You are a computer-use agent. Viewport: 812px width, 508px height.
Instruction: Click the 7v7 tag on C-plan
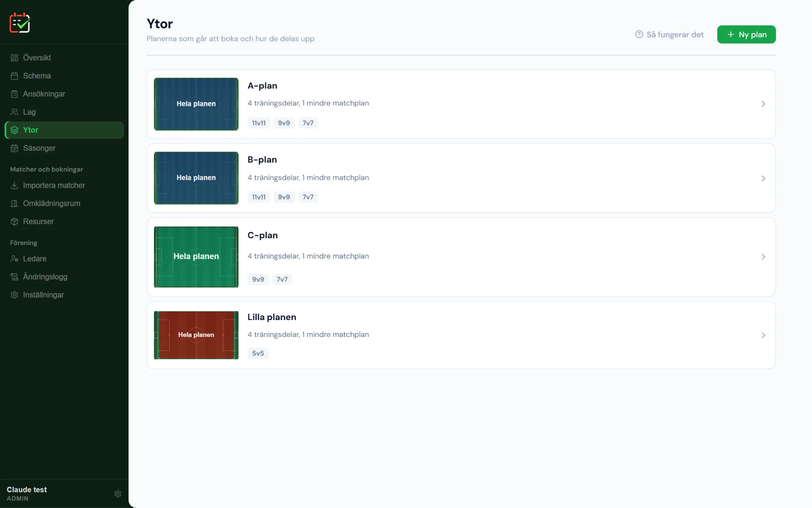coord(282,279)
